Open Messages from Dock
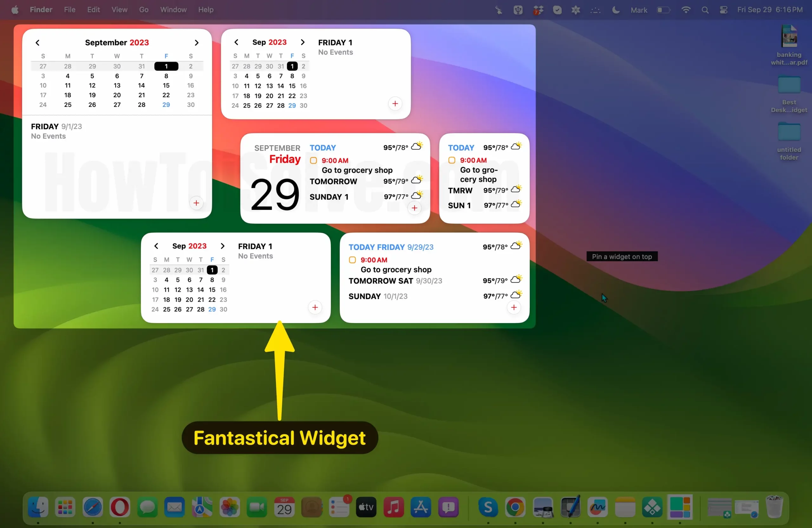The image size is (812, 528). 147,507
